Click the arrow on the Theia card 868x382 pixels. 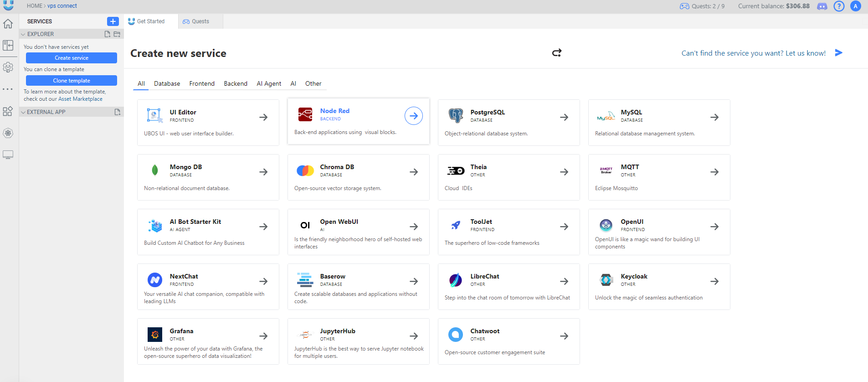coord(564,172)
